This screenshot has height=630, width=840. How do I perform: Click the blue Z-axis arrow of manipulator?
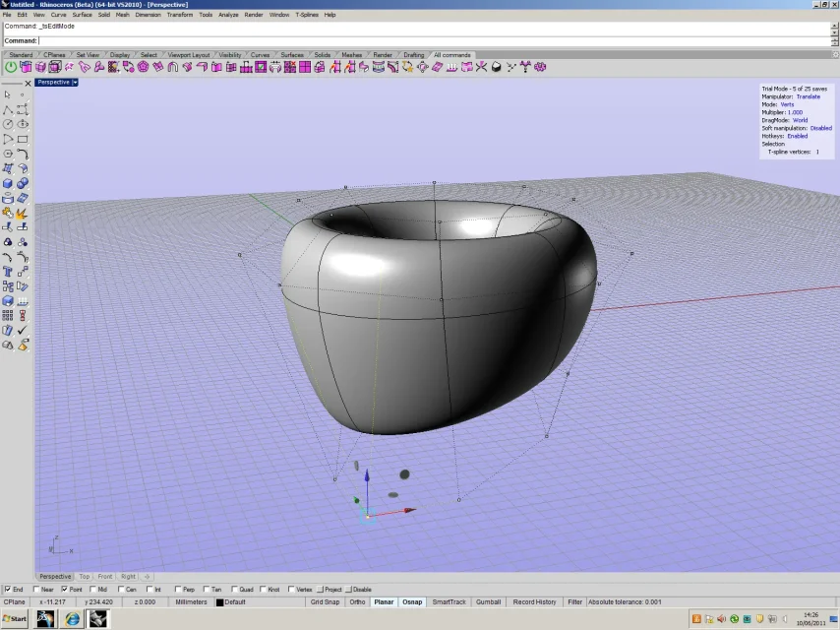(x=367, y=475)
